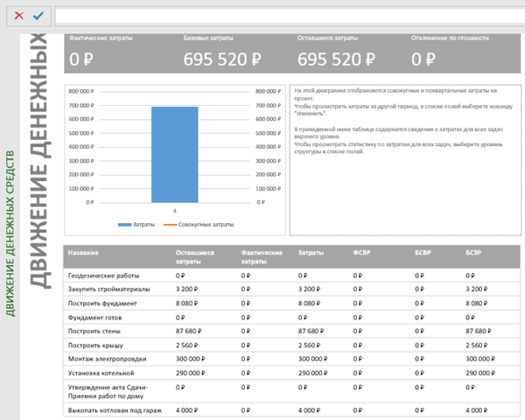This screenshot has width=525, height=420.
Task: Click the ФСВР column header
Action: pyautogui.click(x=361, y=253)
